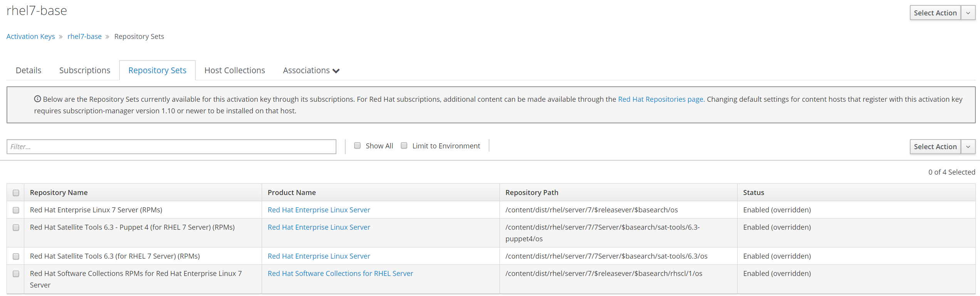The width and height of the screenshot is (980, 296).
Task: Open product link in Satellite Tools 6.3 (for RHEL 7) row
Action: point(319,256)
